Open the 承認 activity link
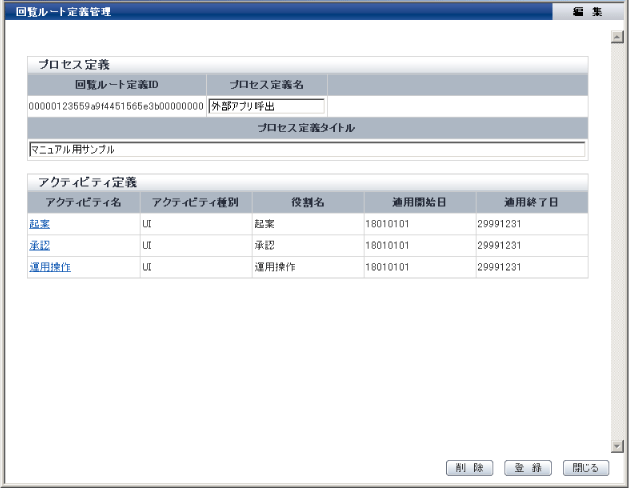This screenshot has width=629, height=488. click(40, 246)
